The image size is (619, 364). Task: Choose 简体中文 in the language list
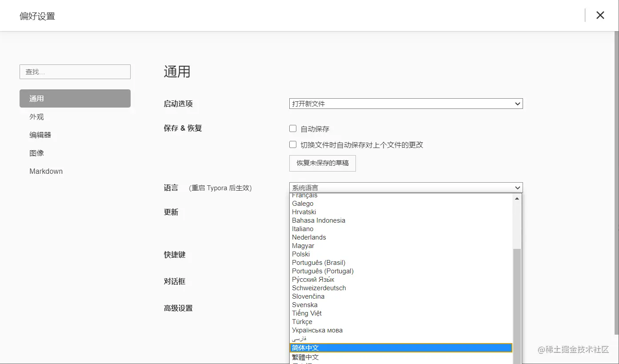click(401, 348)
